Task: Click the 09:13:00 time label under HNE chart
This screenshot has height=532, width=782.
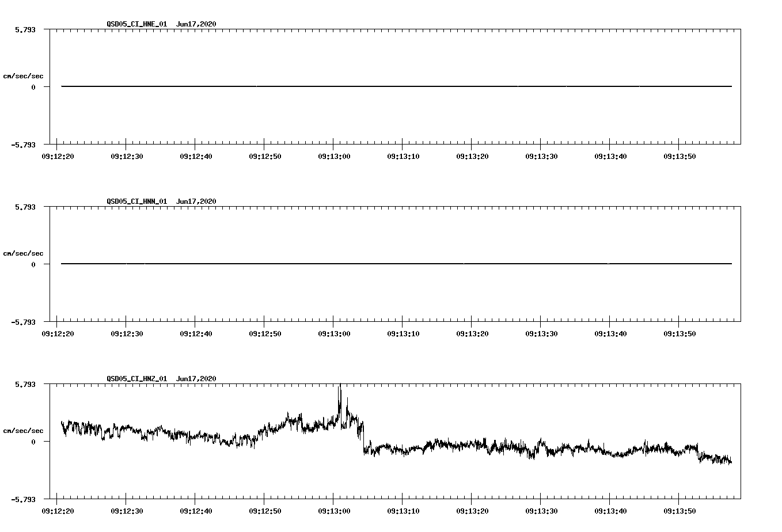Action: [334, 157]
